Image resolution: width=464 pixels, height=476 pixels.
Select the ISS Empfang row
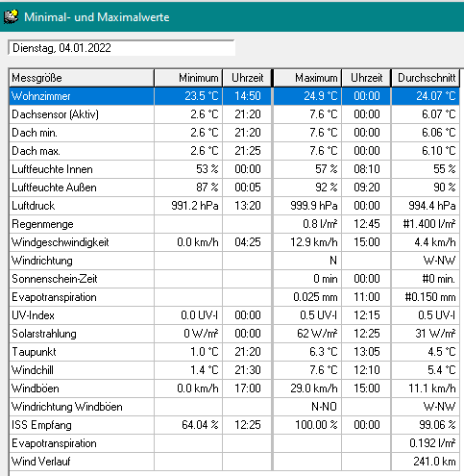tap(234, 425)
